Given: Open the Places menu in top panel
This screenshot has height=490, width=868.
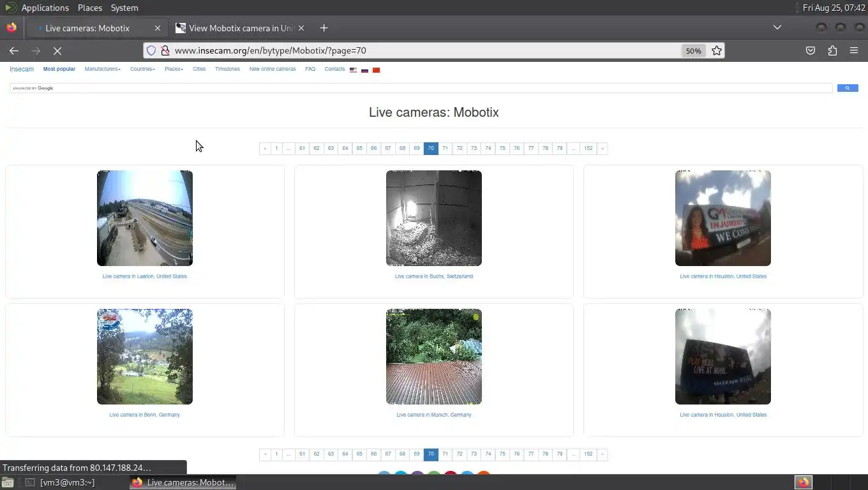Looking at the screenshot, I should [90, 8].
